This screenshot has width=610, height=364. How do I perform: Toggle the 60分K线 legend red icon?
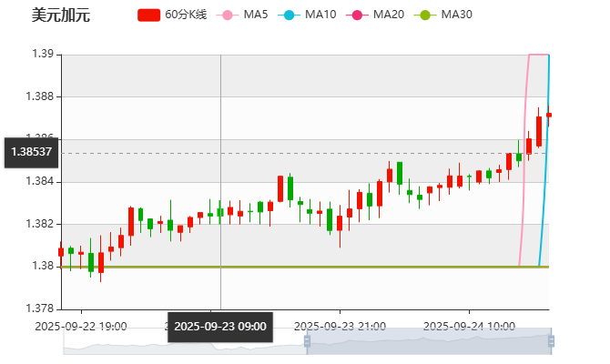coord(148,15)
